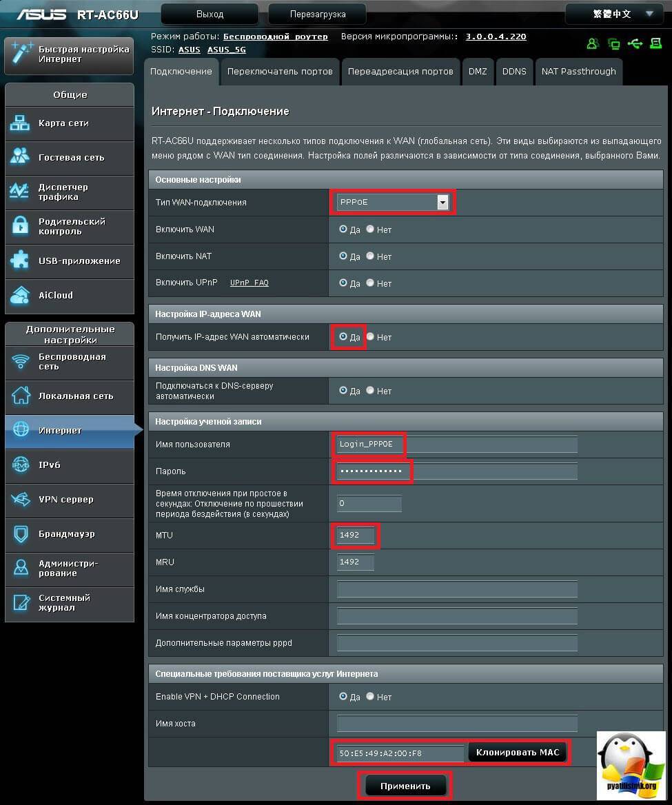672x805 pixels.
Task: Click the Администрирование user icon
Action: pyautogui.click(x=21, y=568)
